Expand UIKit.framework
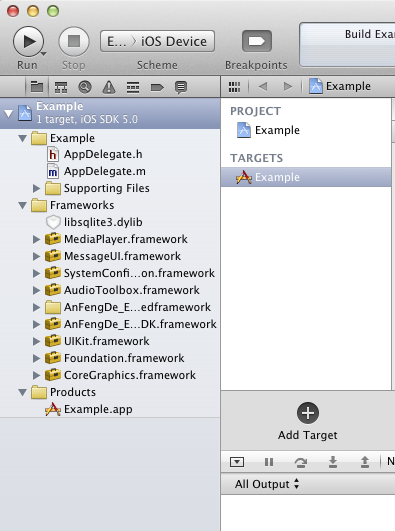Screen dimensions: 395x531 [36, 341]
